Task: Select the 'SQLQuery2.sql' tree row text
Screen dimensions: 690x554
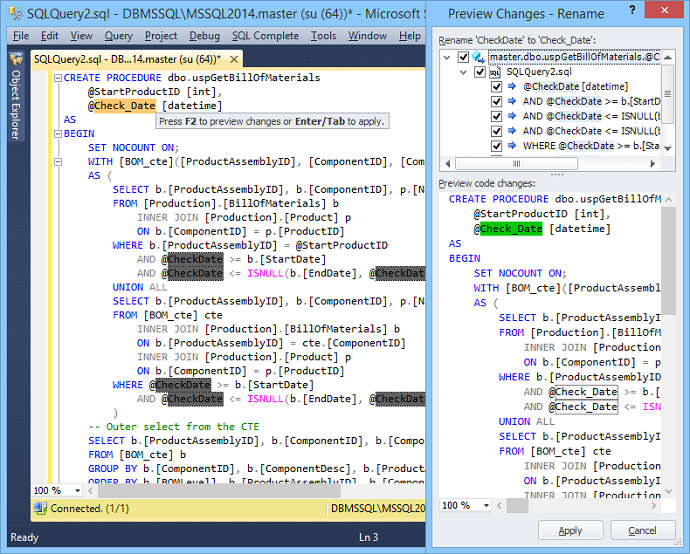Action: [x=539, y=72]
